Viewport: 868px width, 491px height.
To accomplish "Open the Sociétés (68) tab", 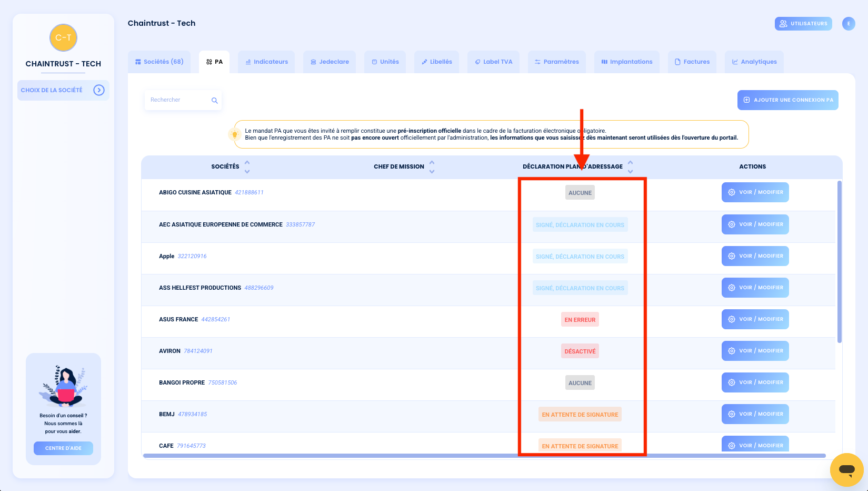I will click(159, 62).
